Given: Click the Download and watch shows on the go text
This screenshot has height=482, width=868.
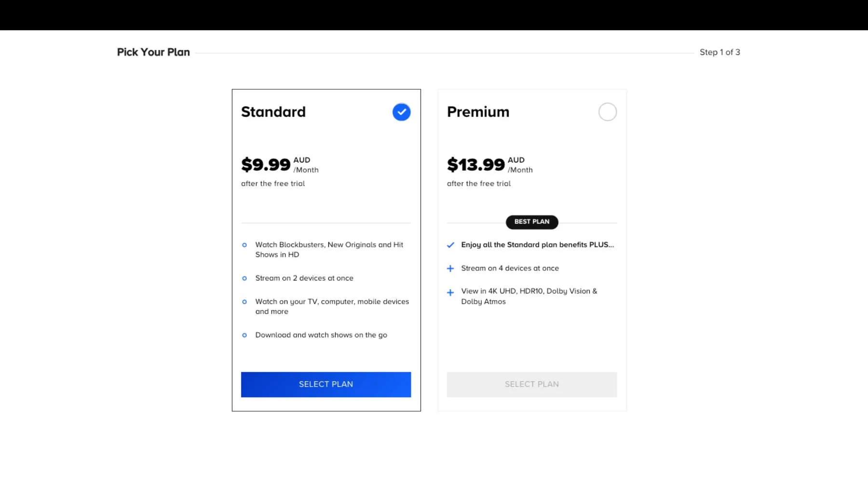Looking at the screenshot, I should click(x=321, y=335).
